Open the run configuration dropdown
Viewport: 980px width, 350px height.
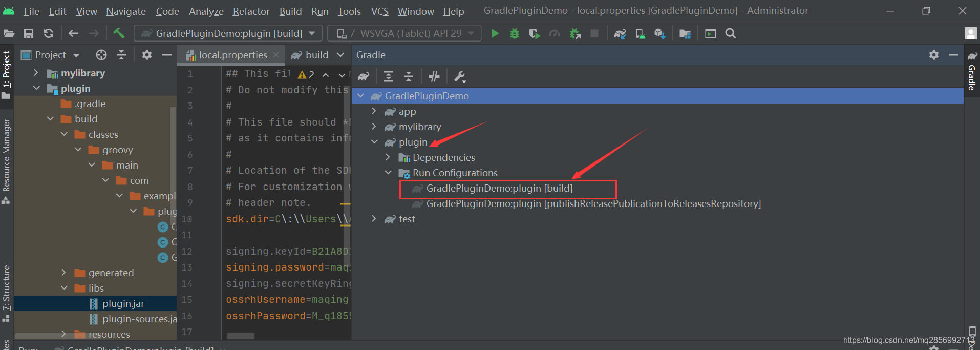point(228,33)
